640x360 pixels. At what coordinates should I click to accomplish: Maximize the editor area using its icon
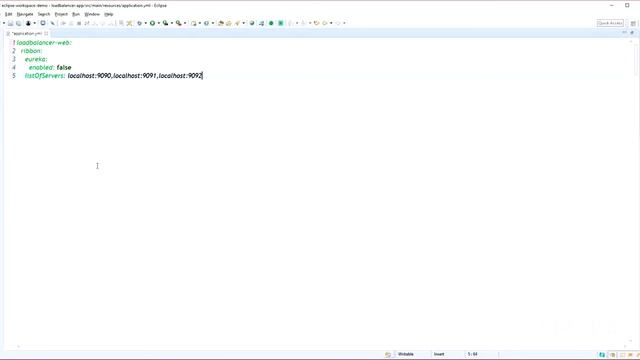[632, 33]
